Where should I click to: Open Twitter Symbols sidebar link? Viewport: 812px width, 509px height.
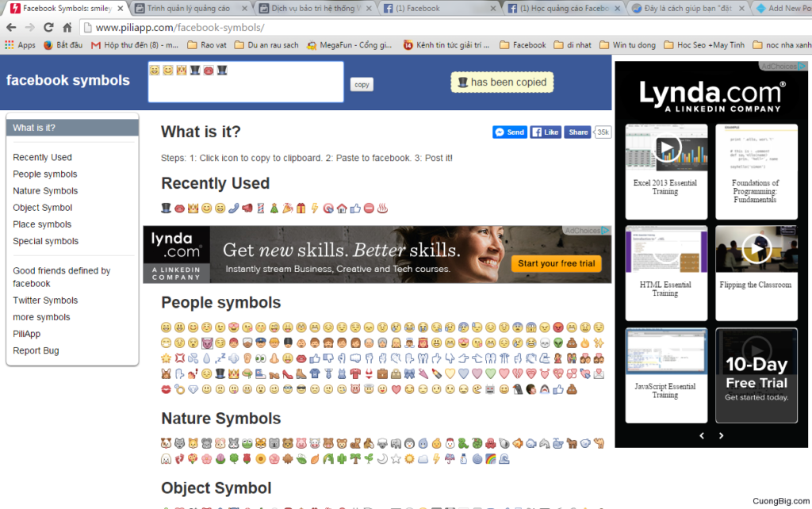tap(45, 300)
